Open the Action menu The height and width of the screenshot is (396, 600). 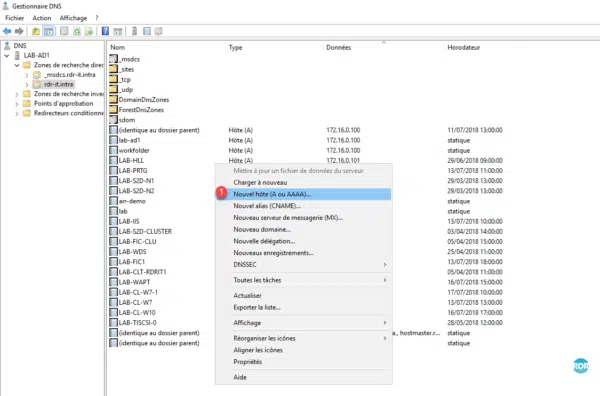click(42, 18)
